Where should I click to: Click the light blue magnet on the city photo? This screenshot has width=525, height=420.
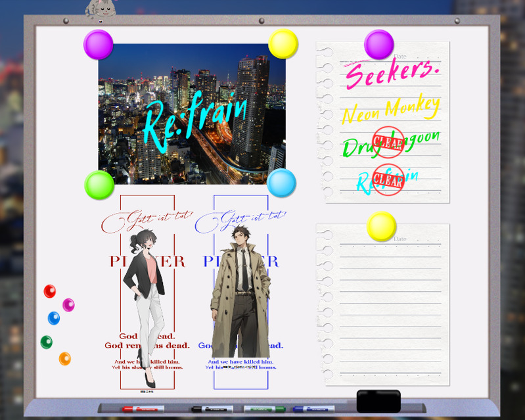281,183
